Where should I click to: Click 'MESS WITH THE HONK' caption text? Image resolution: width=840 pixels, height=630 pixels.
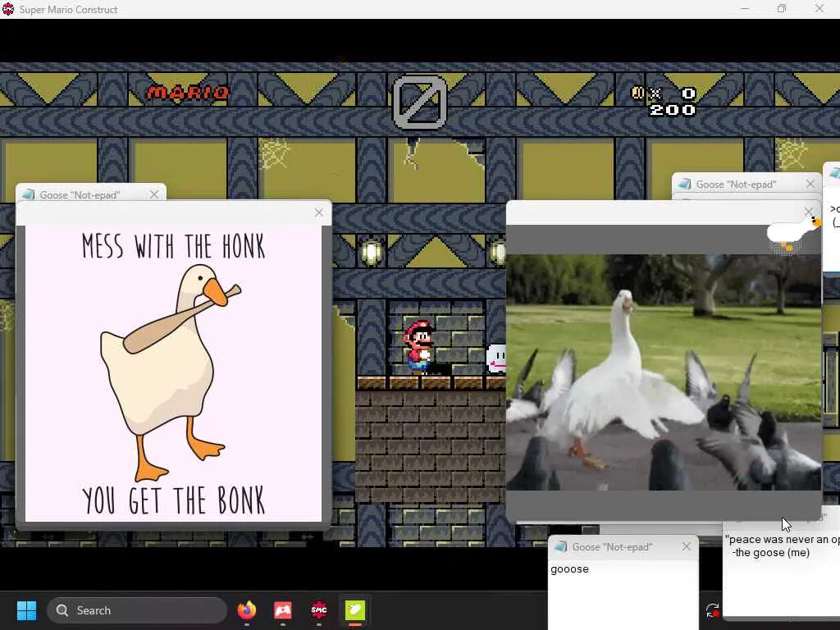[x=174, y=246]
